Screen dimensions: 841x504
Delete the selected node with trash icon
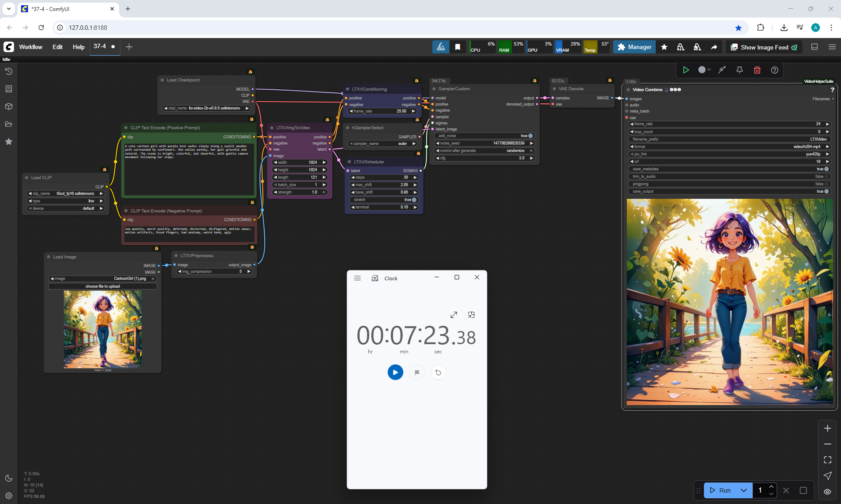[x=757, y=70]
